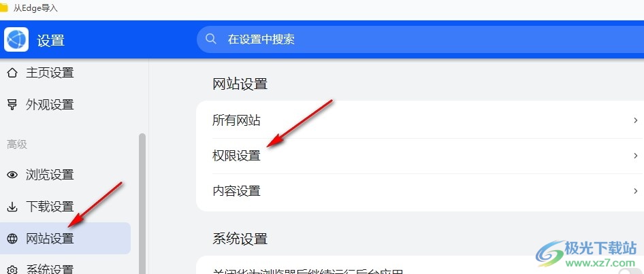Click the 从Edge导入 bookmark folder icon
This screenshot has width=644, height=274.
click(x=3, y=7)
